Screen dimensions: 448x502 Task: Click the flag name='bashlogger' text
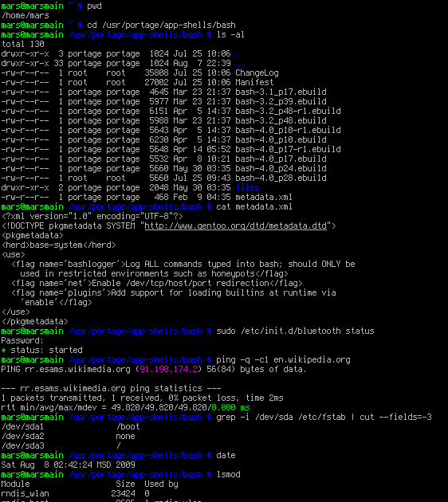69,265
